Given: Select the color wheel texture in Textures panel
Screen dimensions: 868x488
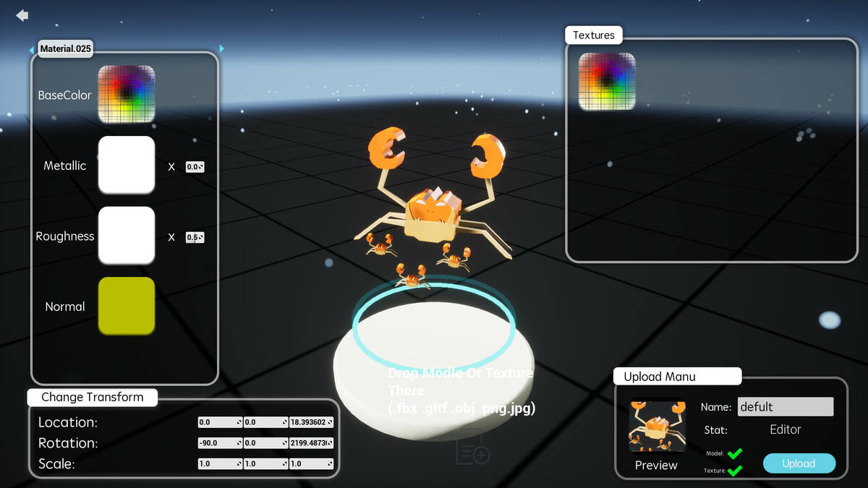Looking at the screenshot, I should coord(607,81).
